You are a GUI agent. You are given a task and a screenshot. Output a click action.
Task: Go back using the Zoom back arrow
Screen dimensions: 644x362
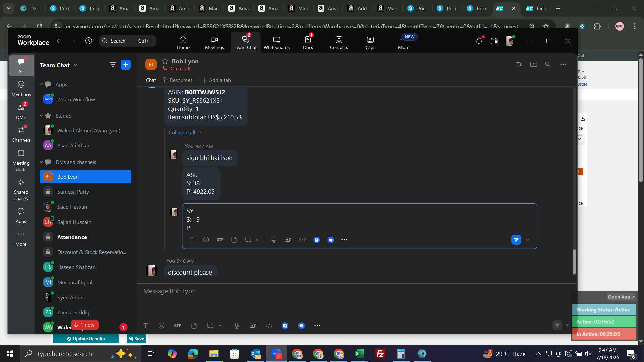(x=58, y=41)
